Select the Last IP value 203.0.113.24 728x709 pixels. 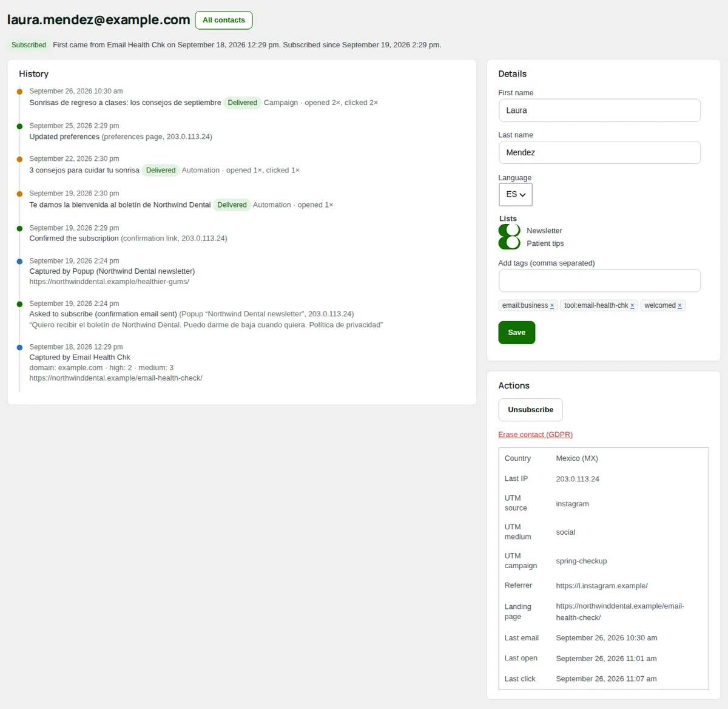pos(578,479)
